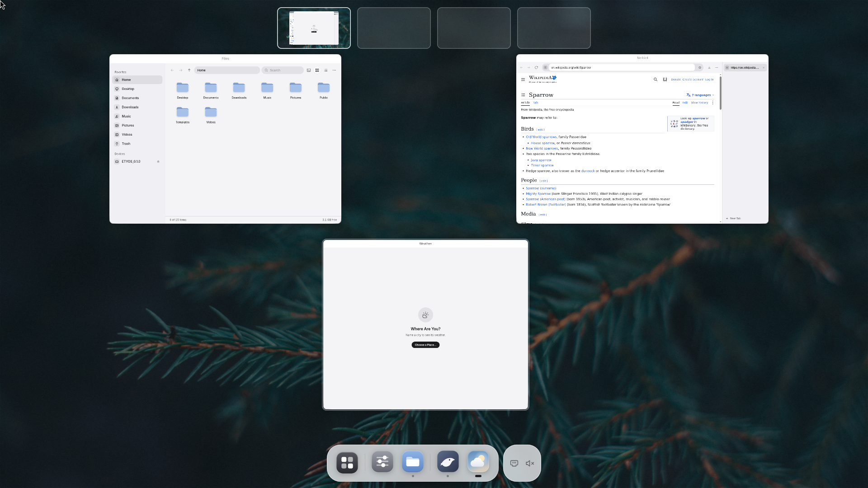
Task: Open View history on Wikipedia
Action: [699, 103]
